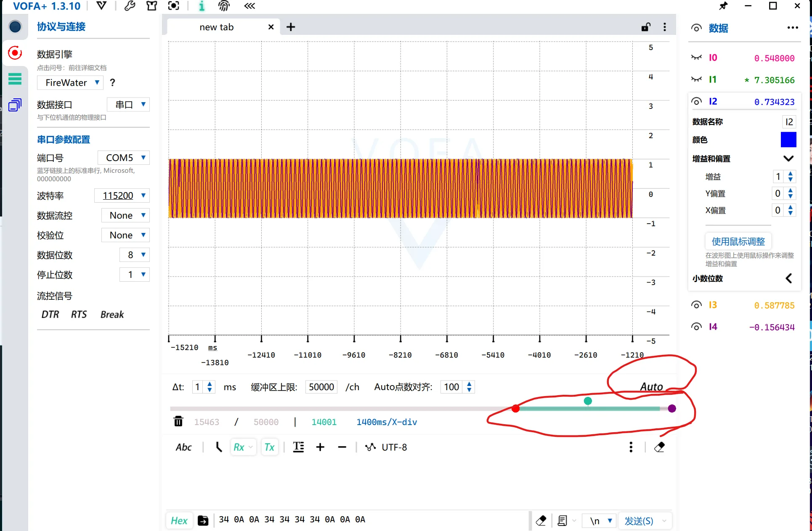
Task: Open the FireWater data engine dropdown
Action: 70,82
